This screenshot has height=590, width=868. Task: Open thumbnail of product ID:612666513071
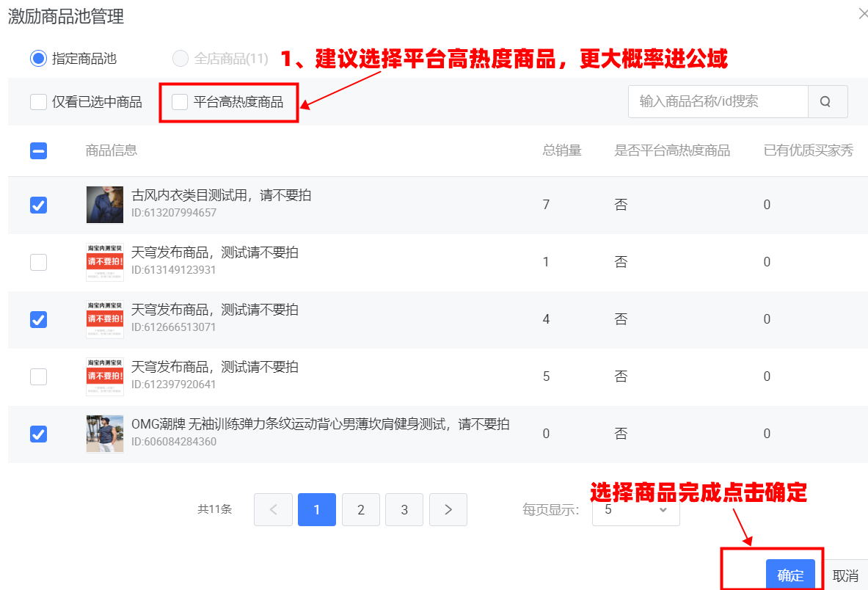105,319
